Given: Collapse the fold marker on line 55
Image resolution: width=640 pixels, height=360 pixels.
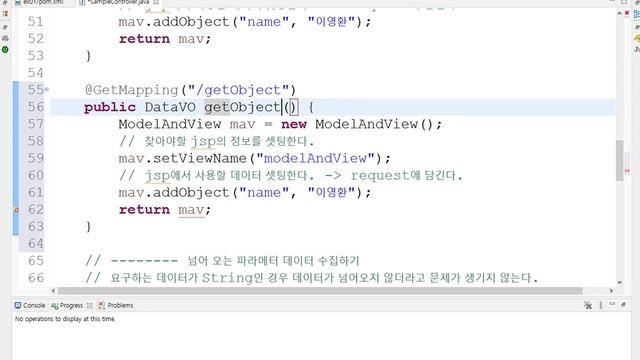Looking at the screenshot, I should tap(47, 89).
